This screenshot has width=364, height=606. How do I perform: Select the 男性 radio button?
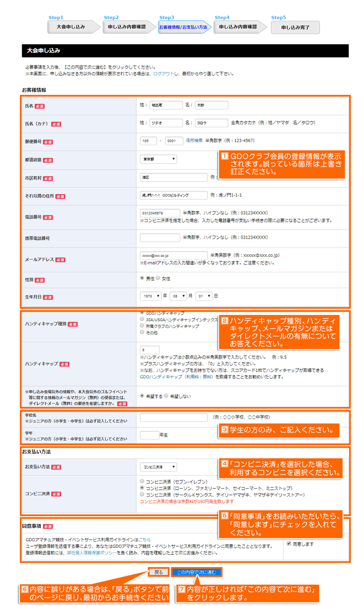point(142,278)
